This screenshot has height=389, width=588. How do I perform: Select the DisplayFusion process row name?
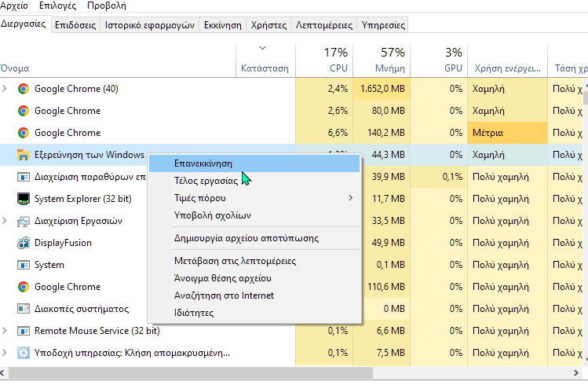click(63, 243)
